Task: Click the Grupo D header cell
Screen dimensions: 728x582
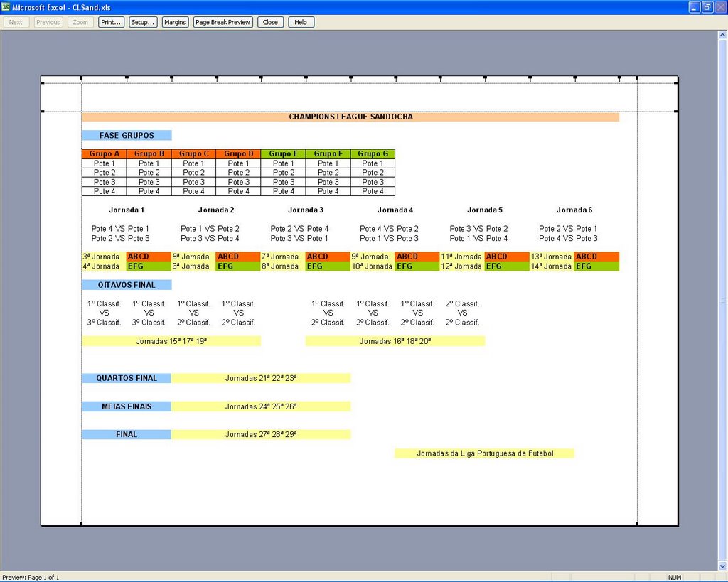Action: click(x=239, y=153)
